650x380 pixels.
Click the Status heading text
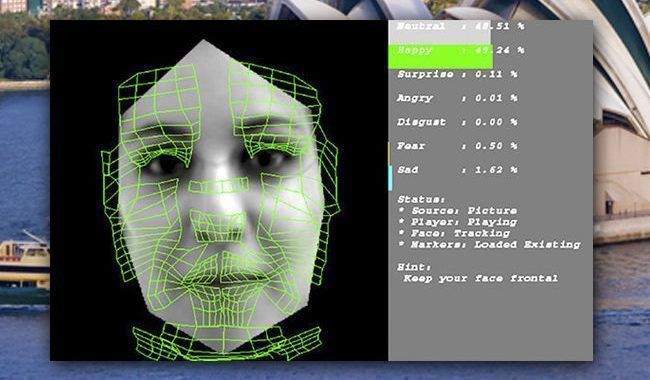pyautogui.click(x=421, y=199)
